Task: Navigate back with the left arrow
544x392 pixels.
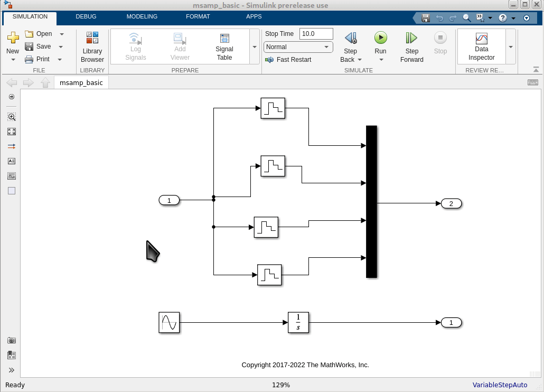Action: point(12,82)
